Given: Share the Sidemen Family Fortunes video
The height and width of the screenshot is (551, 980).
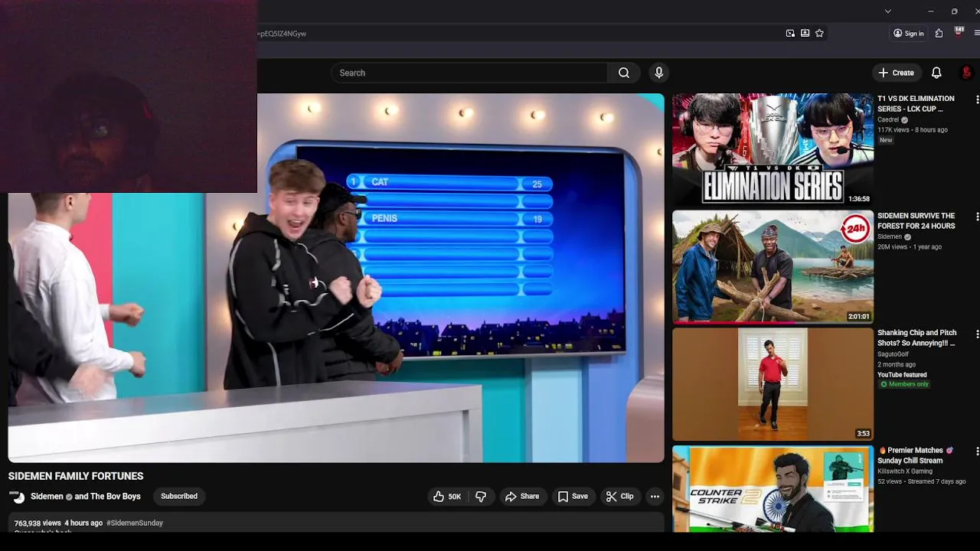Looking at the screenshot, I should coord(522,497).
